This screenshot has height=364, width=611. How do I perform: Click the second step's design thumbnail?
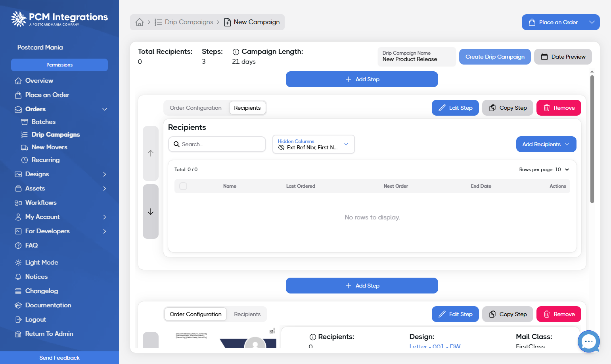(x=226, y=338)
